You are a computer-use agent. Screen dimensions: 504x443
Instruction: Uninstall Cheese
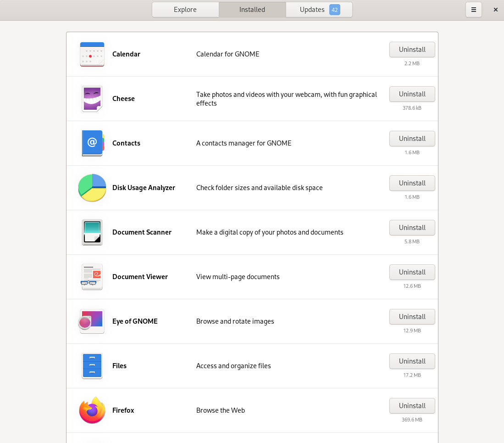[x=412, y=94]
